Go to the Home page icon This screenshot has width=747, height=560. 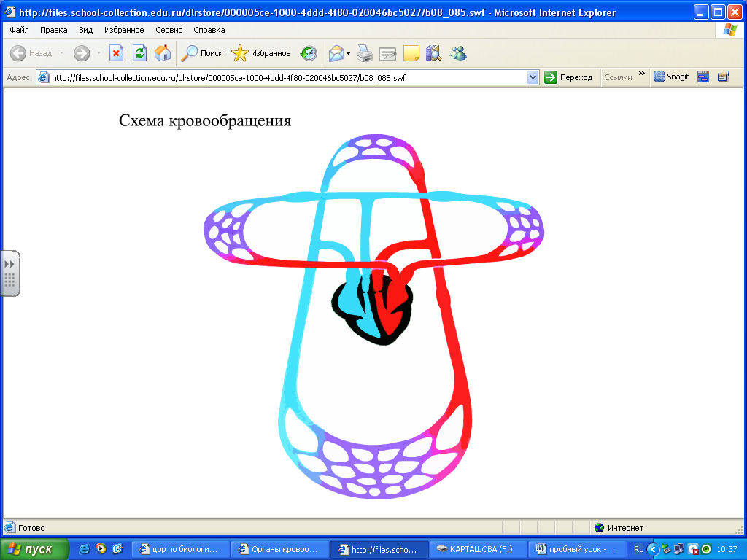(163, 53)
